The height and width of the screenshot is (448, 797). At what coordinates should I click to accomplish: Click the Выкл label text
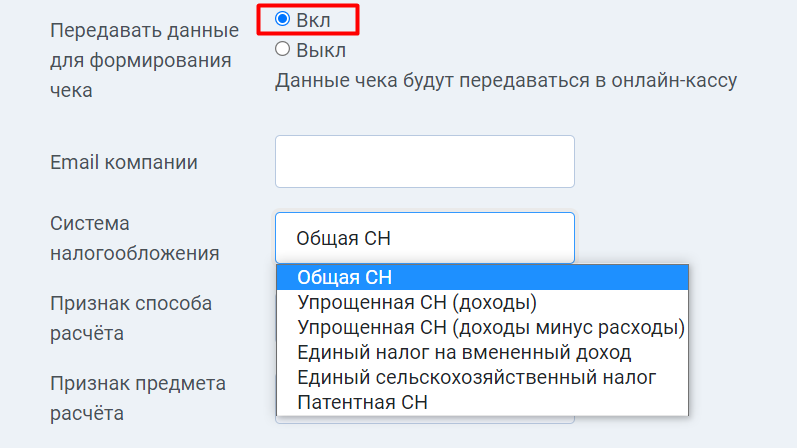[x=321, y=50]
